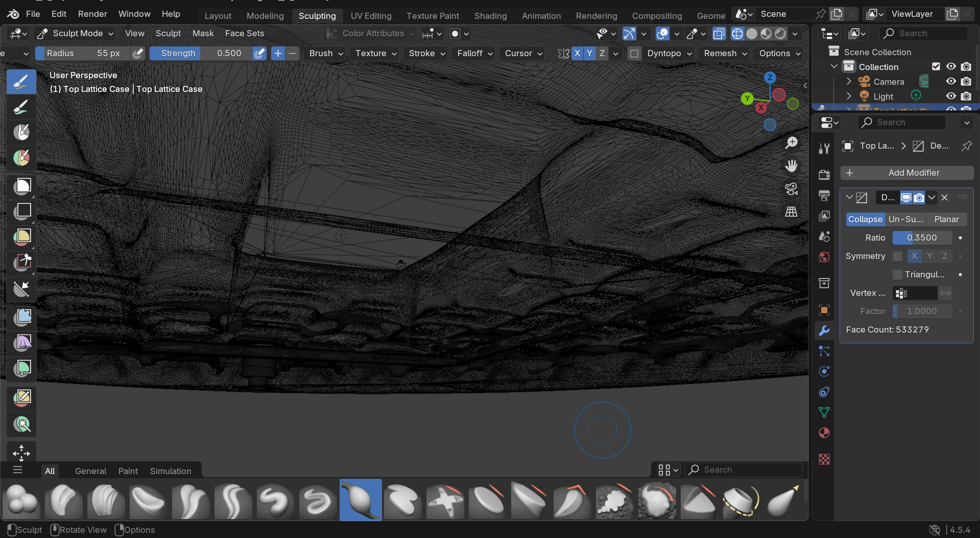This screenshot has height=538, width=980.
Task: Switch orthographic perspective grid icon
Action: point(792,212)
